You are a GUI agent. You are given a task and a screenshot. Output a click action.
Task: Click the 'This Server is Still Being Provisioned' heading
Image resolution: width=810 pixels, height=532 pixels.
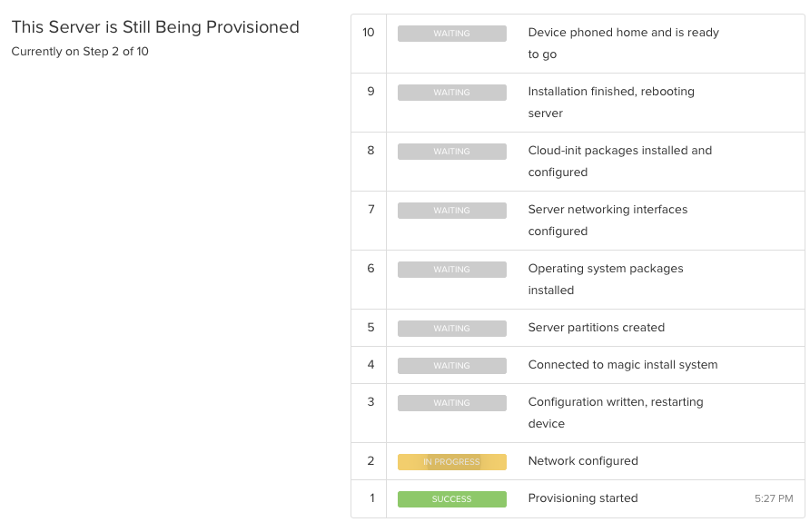pos(155,27)
